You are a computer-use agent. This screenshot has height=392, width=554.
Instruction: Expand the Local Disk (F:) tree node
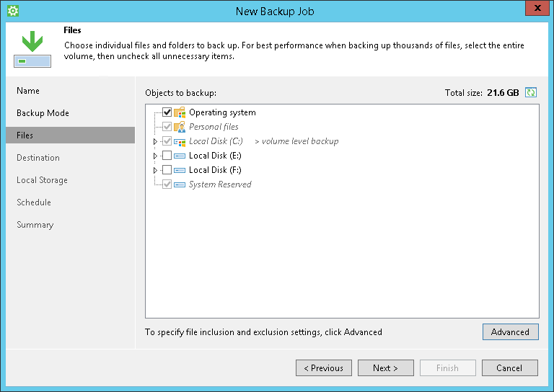[155, 170]
